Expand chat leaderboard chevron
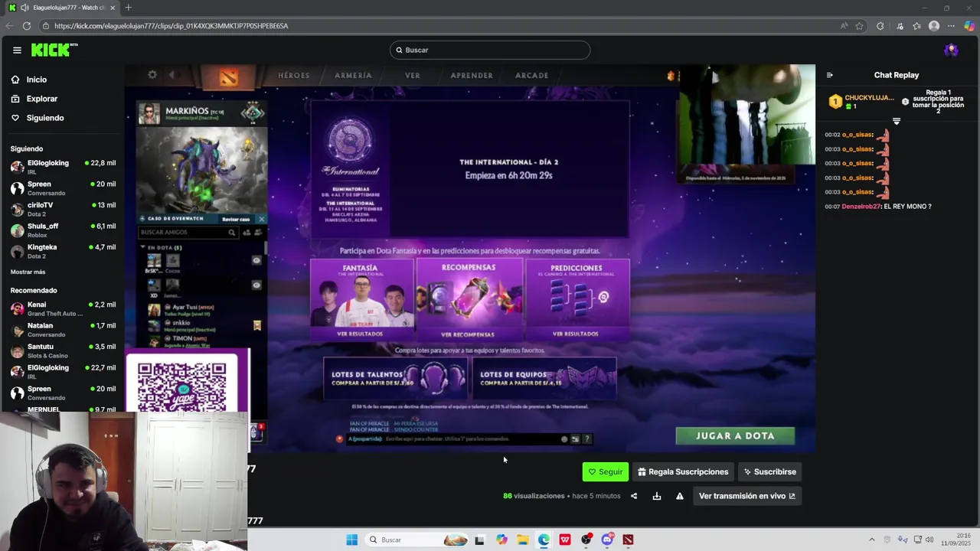Viewport: 980px width, 551px height. coord(897,121)
